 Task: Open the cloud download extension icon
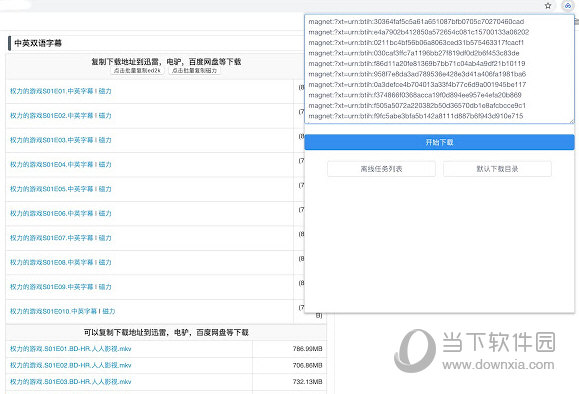point(568,6)
